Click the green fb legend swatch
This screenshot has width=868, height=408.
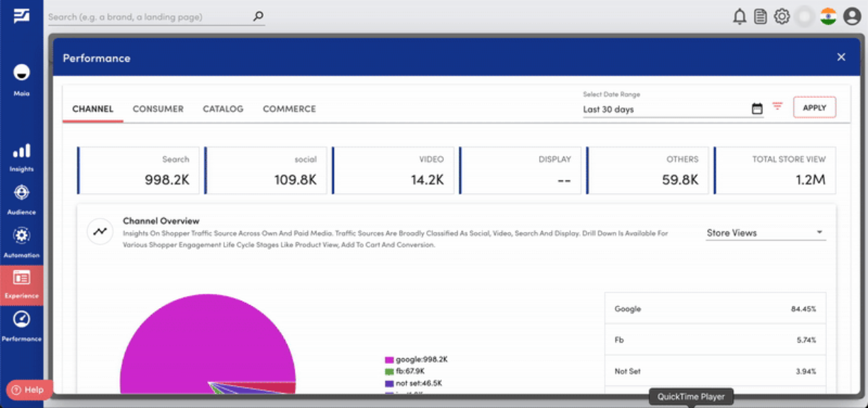point(389,371)
